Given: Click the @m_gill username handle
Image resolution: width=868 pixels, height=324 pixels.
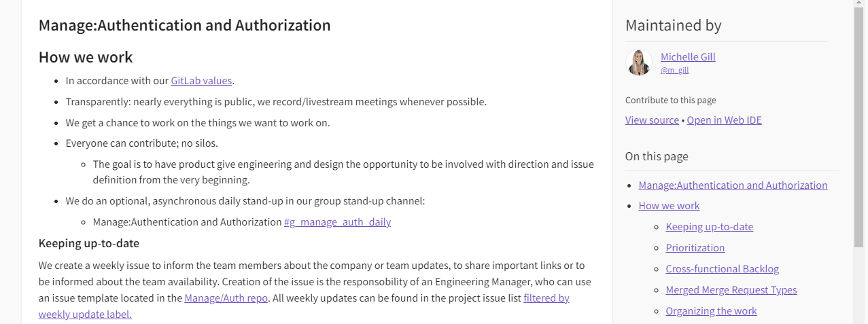Looking at the screenshot, I should (x=674, y=70).
